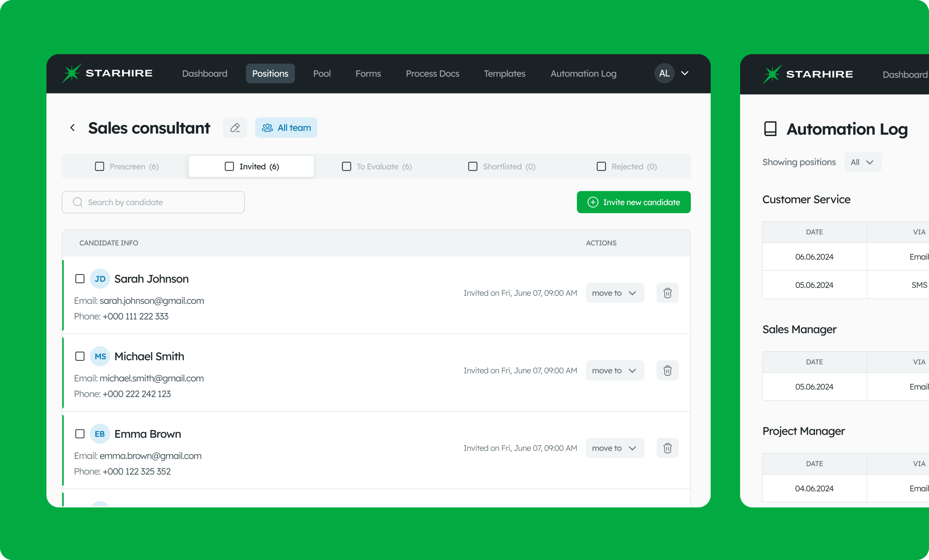Open the Process Docs menu item
929x560 pixels.
click(432, 73)
